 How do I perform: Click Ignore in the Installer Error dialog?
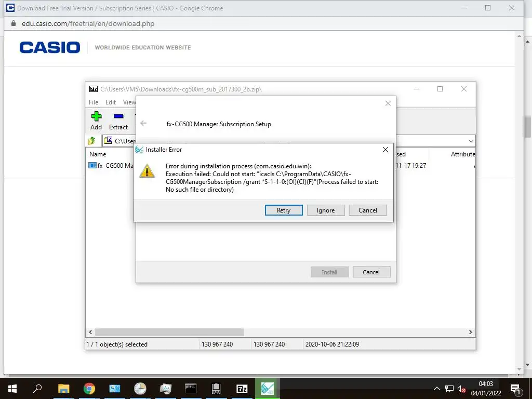pyautogui.click(x=326, y=210)
